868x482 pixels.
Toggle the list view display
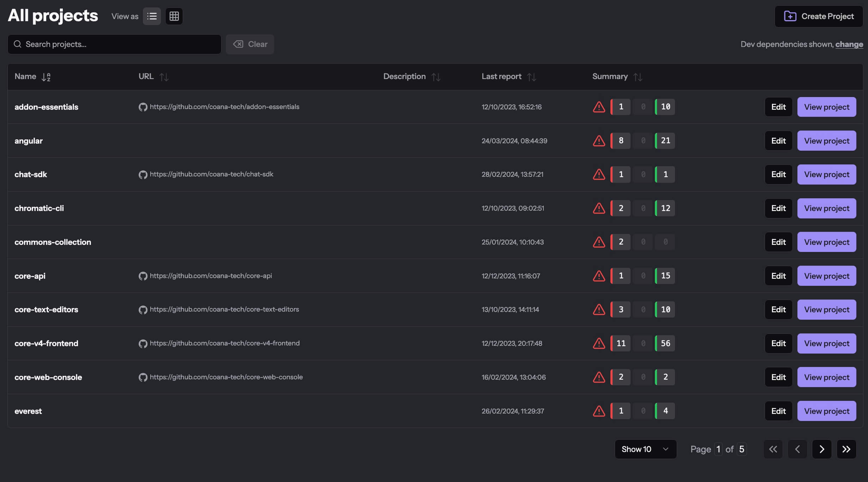coord(152,16)
